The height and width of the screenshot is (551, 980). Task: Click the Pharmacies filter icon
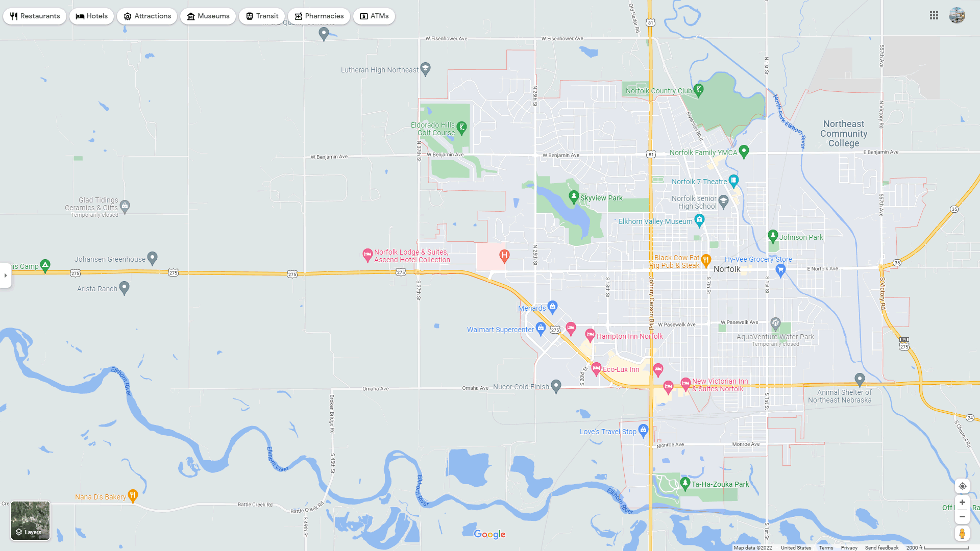tap(298, 15)
